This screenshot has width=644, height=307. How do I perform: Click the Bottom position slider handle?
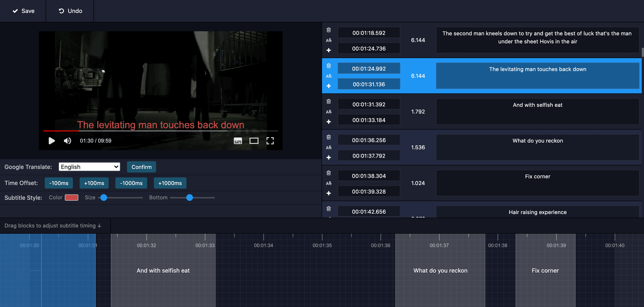(x=189, y=198)
